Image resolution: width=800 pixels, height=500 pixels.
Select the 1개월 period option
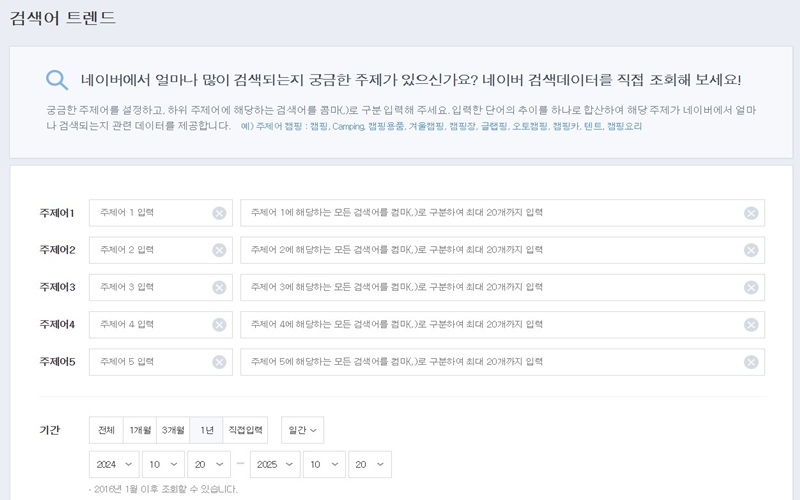(140, 430)
